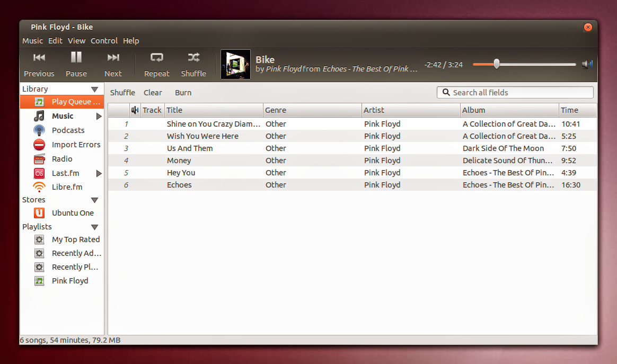617x364 pixels.
Task: Open the Music menu
Action: tap(32, 41)
